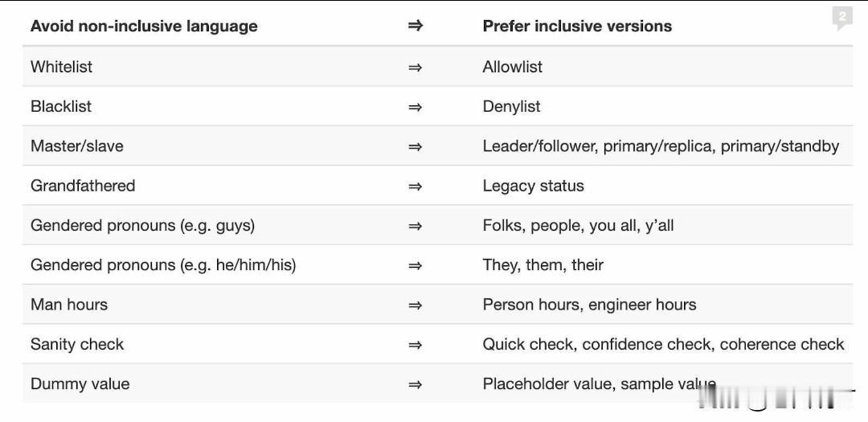Image resolution: width=868 pixels, height=422 pixels.
Task: Open the comment bubble showing 2
Action: 841,17
